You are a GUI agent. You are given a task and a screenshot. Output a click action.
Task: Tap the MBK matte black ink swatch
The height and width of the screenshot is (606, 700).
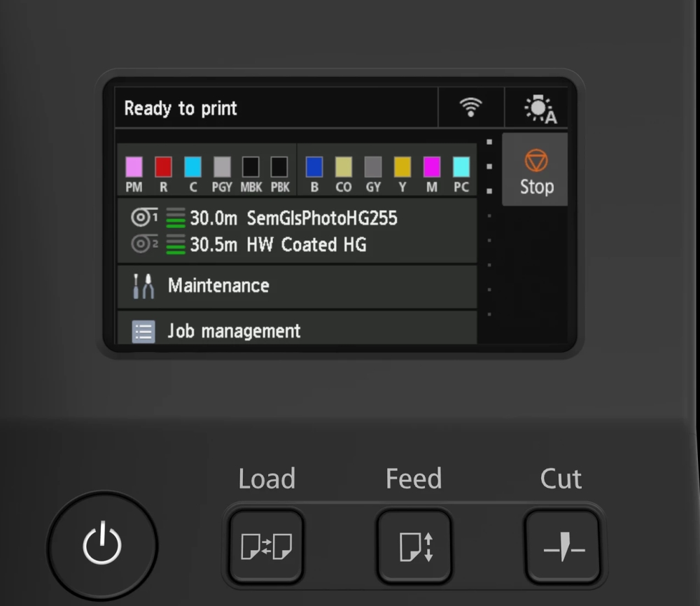pyautogui.click(x=251, y=167)
